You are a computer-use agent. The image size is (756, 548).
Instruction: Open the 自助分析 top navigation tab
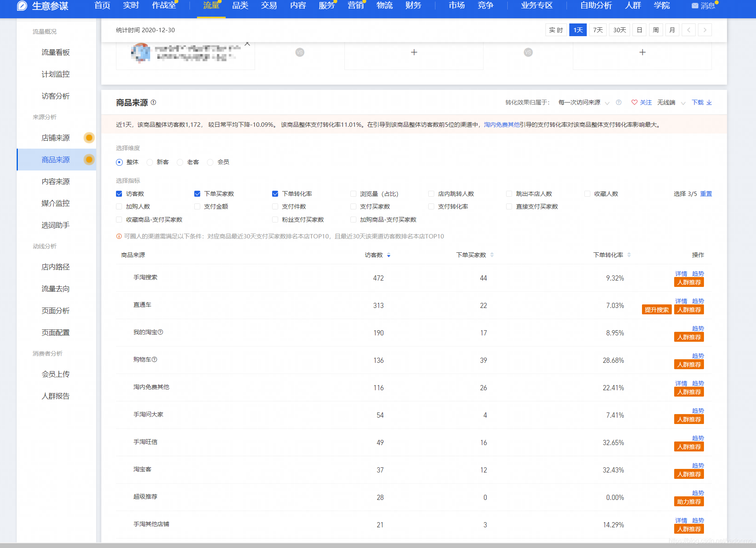[596, 6]
